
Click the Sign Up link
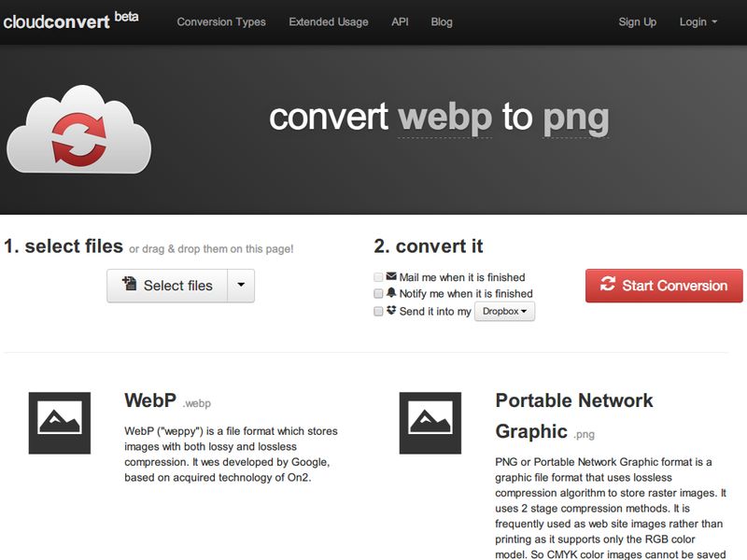638,21
